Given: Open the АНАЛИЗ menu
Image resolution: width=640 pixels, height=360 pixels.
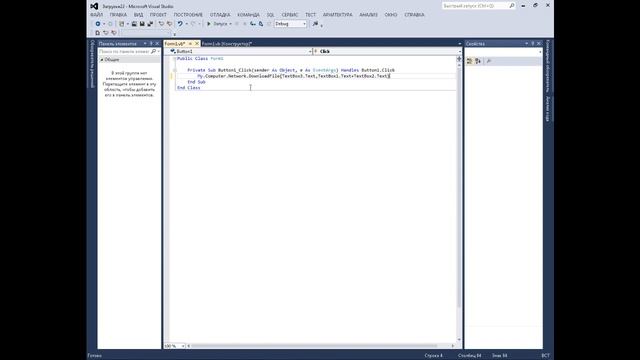Looking at the screenshot, I should (369, 15).
